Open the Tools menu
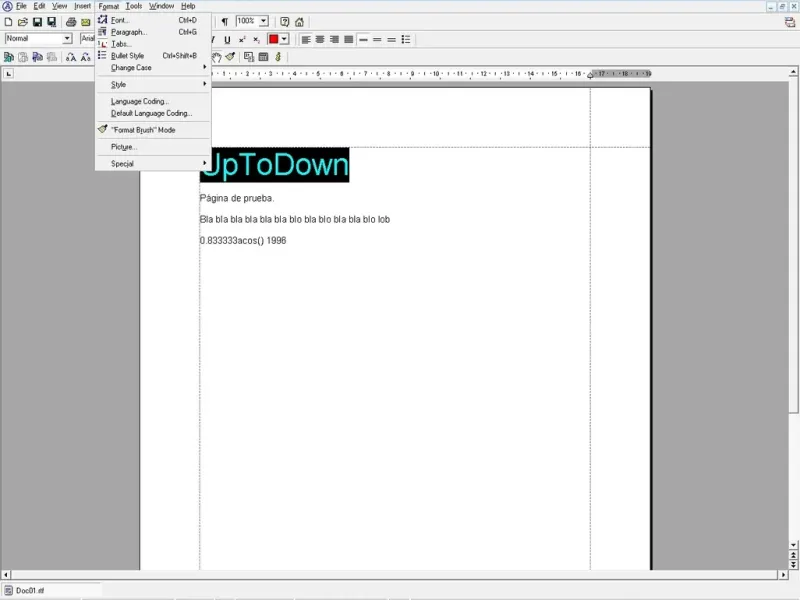Viewport: 800px width, 600px height. pos(134,6)
